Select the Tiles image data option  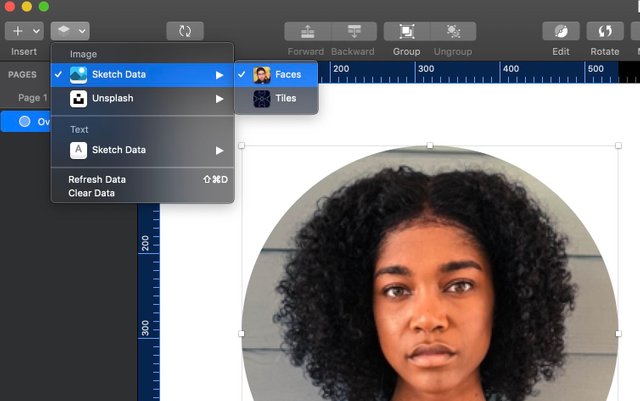[276, 98]
